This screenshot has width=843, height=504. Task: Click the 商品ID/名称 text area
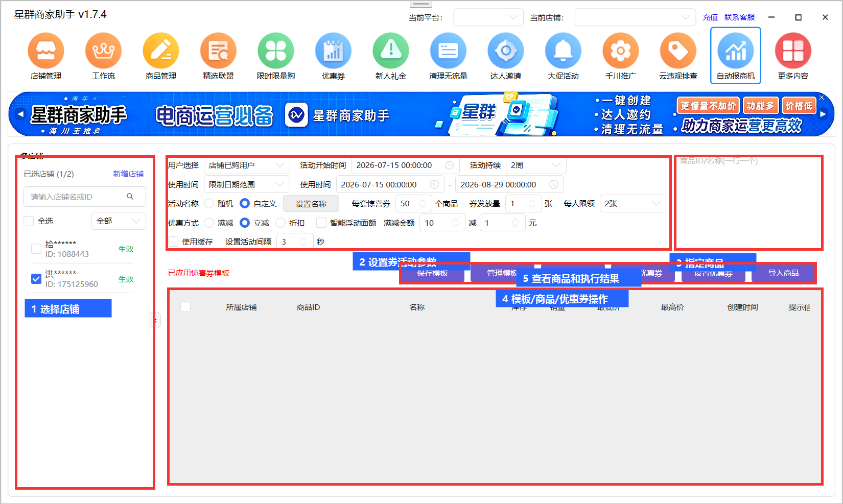tap(748, 203)
